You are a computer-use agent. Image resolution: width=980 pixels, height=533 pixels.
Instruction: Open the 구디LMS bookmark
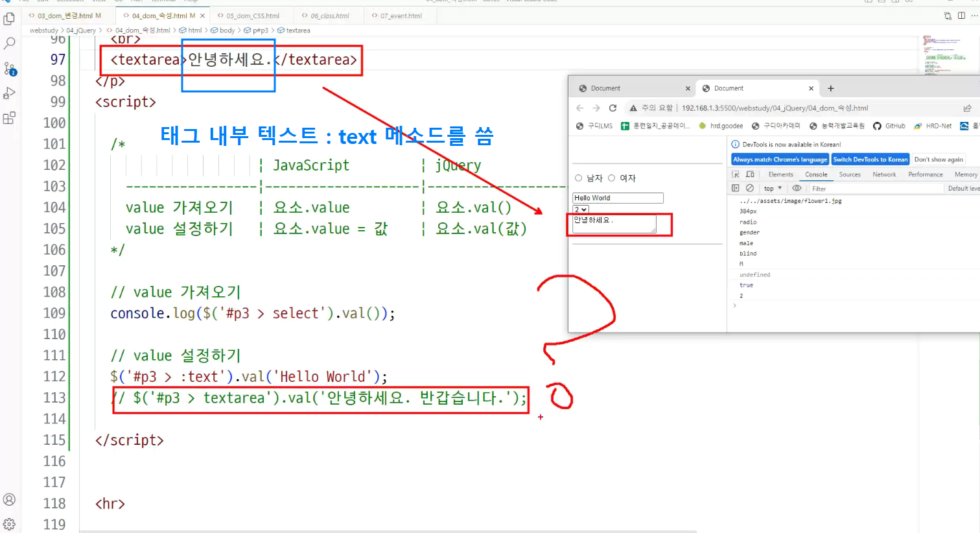594,126
